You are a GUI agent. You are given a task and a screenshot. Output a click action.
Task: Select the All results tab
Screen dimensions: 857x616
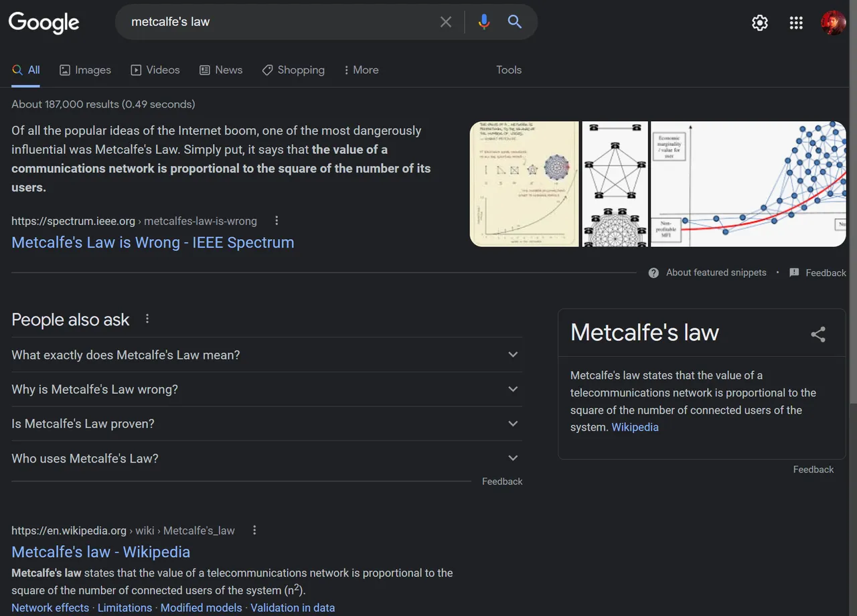[x=26, y=70]
